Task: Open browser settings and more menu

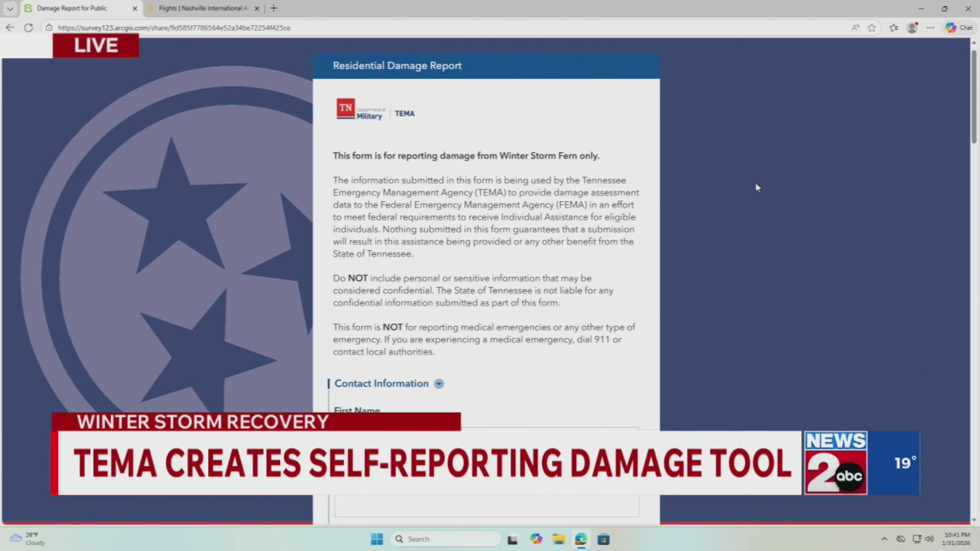Action: point(930,28)
